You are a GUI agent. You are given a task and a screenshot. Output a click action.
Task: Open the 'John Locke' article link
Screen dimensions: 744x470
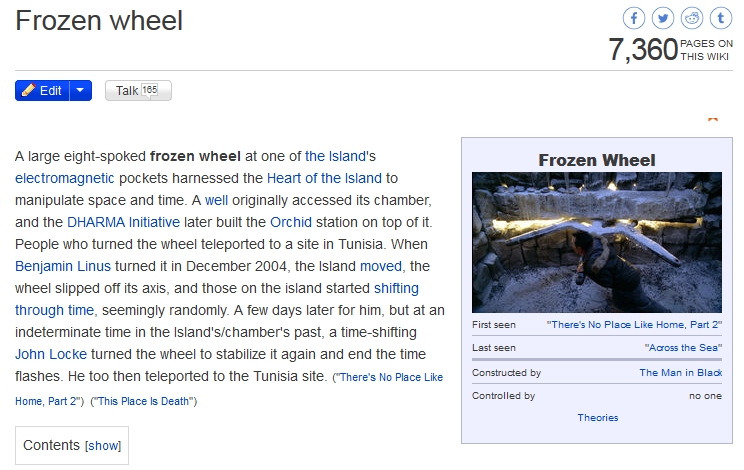tap(53, 354)
